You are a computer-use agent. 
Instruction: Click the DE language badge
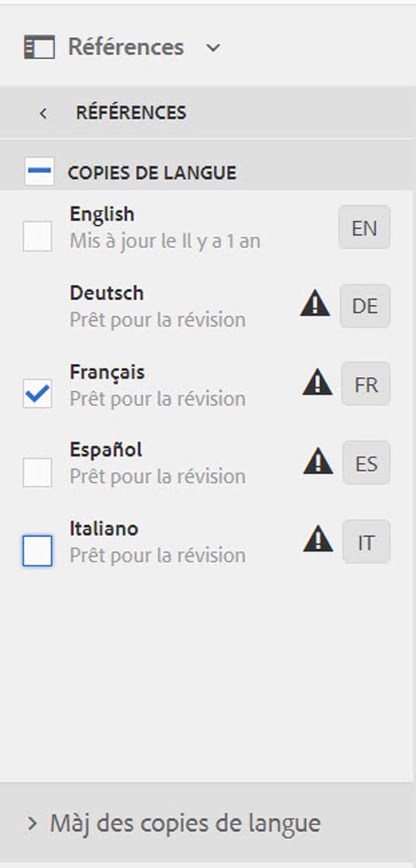tap(365, 306)
